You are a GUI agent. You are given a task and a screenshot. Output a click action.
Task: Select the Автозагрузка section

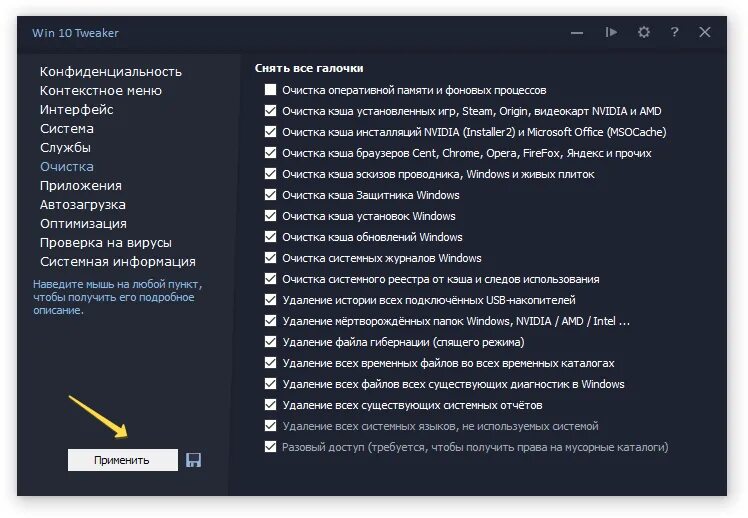point(83,204)
